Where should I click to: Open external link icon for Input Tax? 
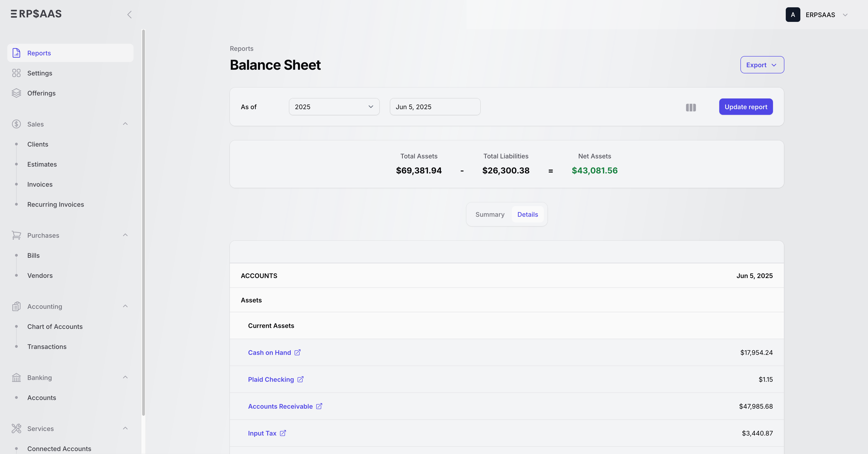pyautogui.click(x=283, y=433)
